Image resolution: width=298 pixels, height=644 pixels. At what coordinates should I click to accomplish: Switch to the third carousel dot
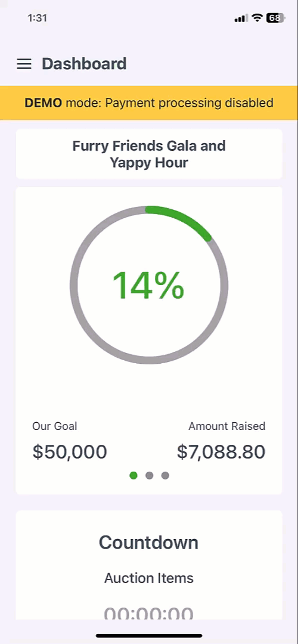[165, 475]
